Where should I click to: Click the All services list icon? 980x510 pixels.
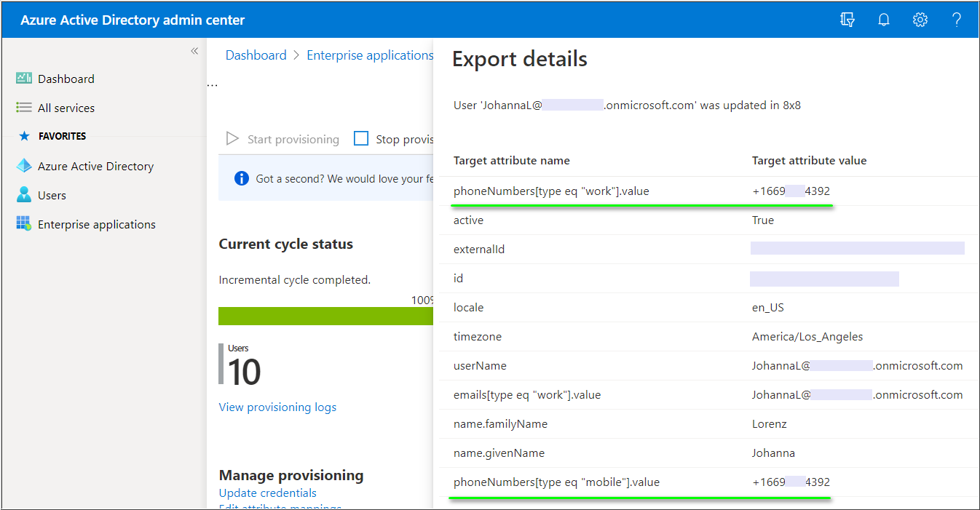24,108
